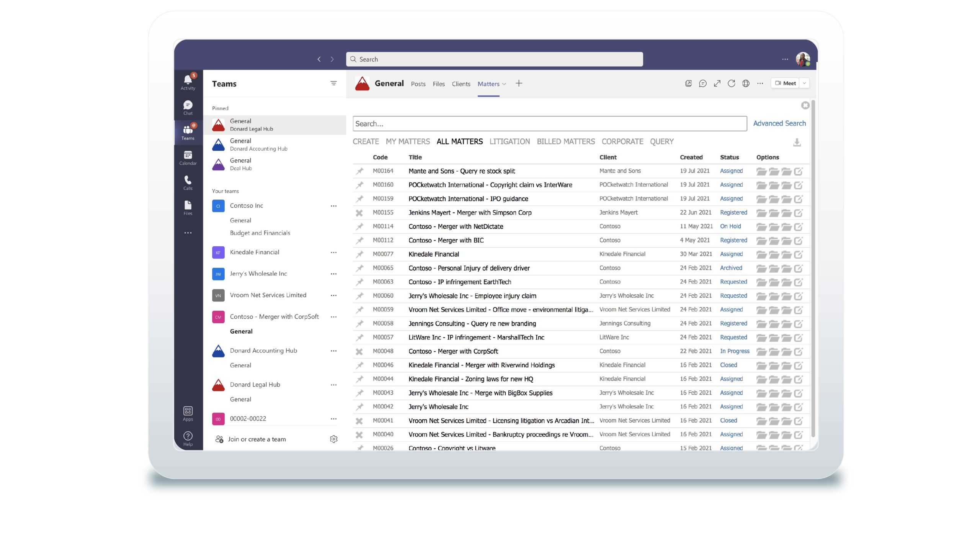The height and width of the screenshot is (552, 980).
Task: Unpin the M00155 Jenkins Mayert matter
Action: pos(359,213)
